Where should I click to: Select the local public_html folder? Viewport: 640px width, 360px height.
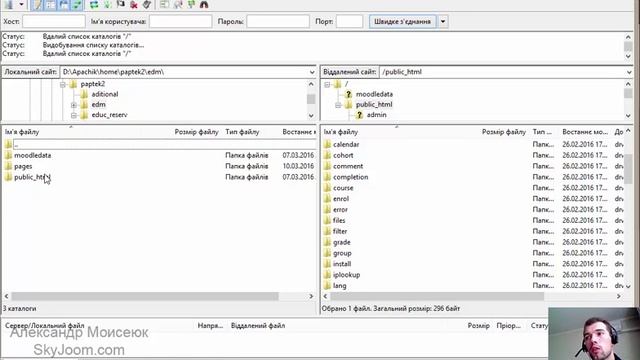[x=32, y=177]
